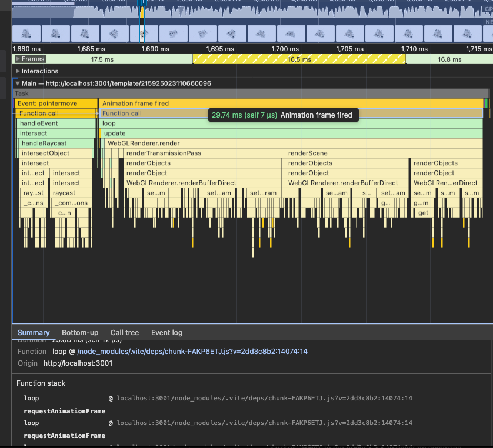Expand the Frames track triangle
The image size is (493, 448).
pyautogui.click(x=18, y=59)
